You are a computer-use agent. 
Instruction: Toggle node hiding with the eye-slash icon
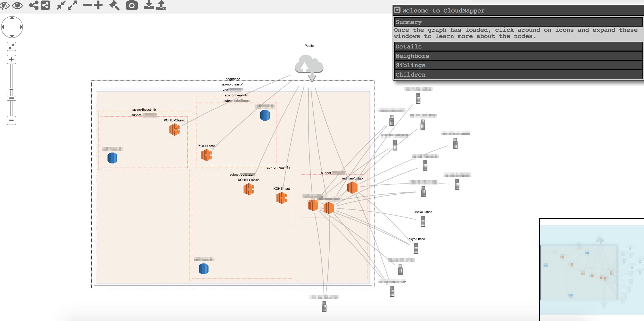click(5, 5)
